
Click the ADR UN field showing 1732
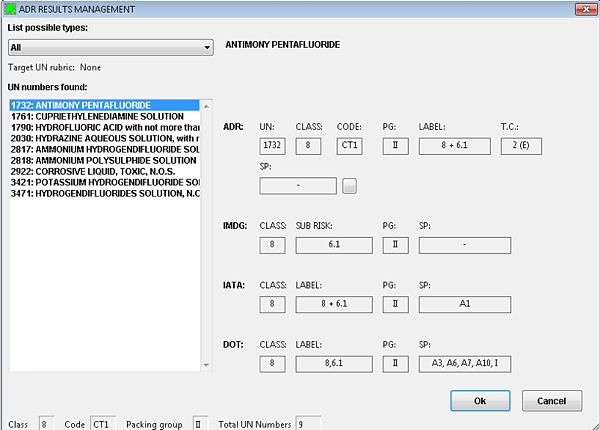click(x=272, y=146)
